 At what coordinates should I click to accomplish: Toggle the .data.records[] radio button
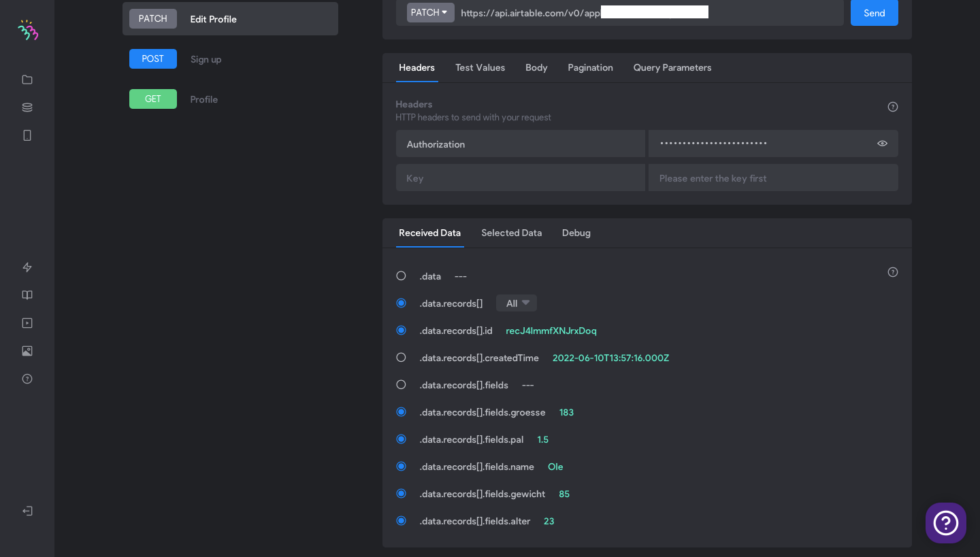(401, 303)
